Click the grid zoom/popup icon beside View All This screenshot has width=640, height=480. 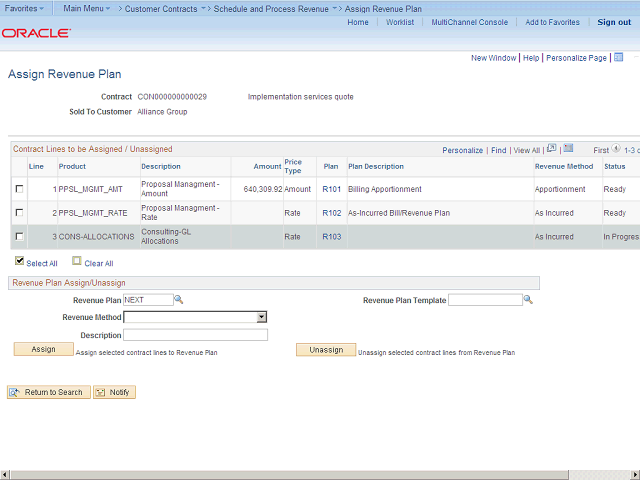point(552,149)
